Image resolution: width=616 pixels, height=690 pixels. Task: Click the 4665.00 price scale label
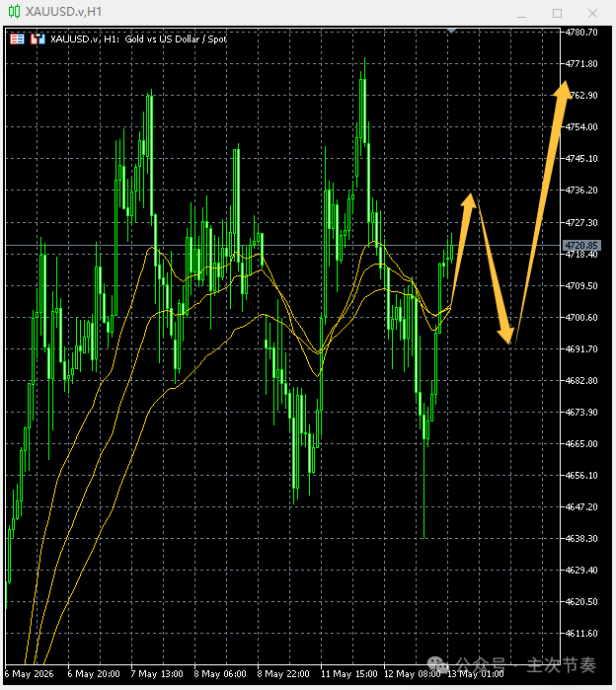(581, 443)
